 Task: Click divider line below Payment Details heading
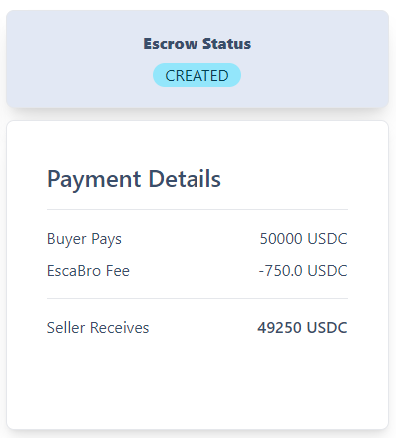coord(197,210)
